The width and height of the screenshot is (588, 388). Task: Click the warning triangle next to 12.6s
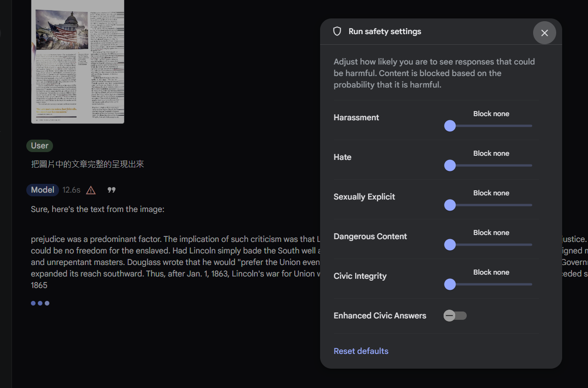(91, 190)
